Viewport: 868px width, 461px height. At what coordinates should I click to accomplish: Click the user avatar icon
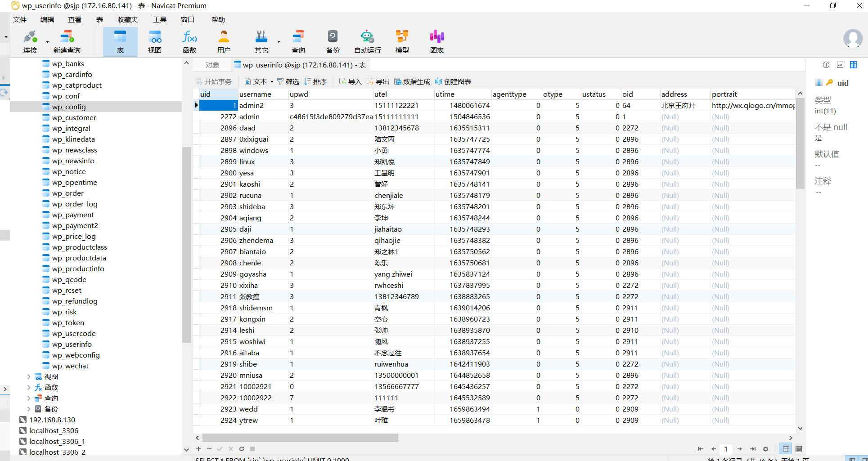click(x=853, y=39)
